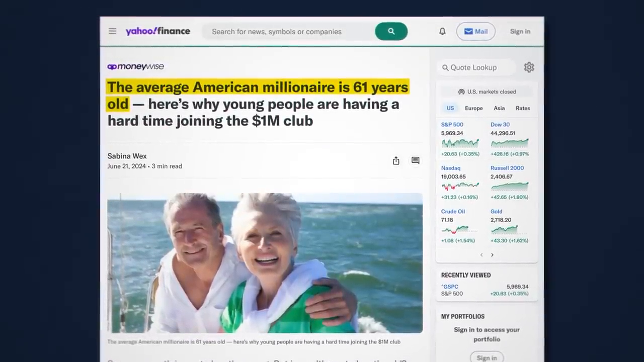Click the RECENTLY VIEWED heading

coord(466,275)
